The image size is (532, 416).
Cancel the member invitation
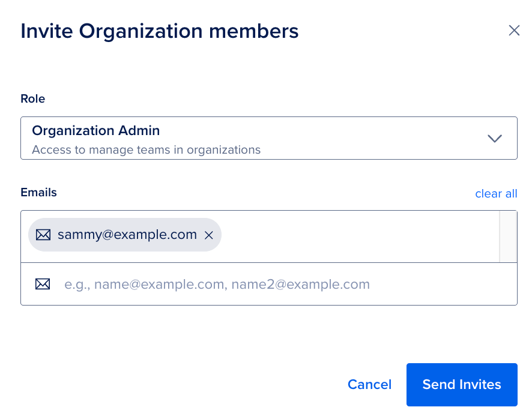[x=369, y=384]
